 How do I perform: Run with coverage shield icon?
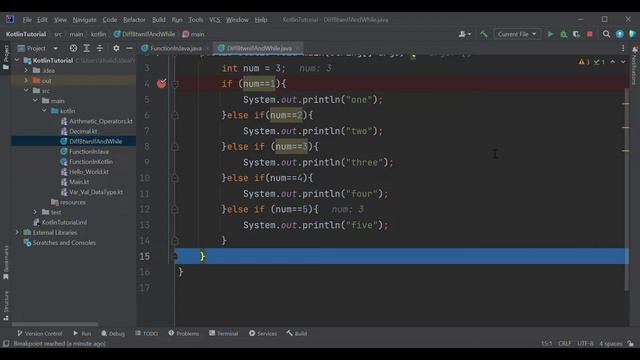point(576,34)
